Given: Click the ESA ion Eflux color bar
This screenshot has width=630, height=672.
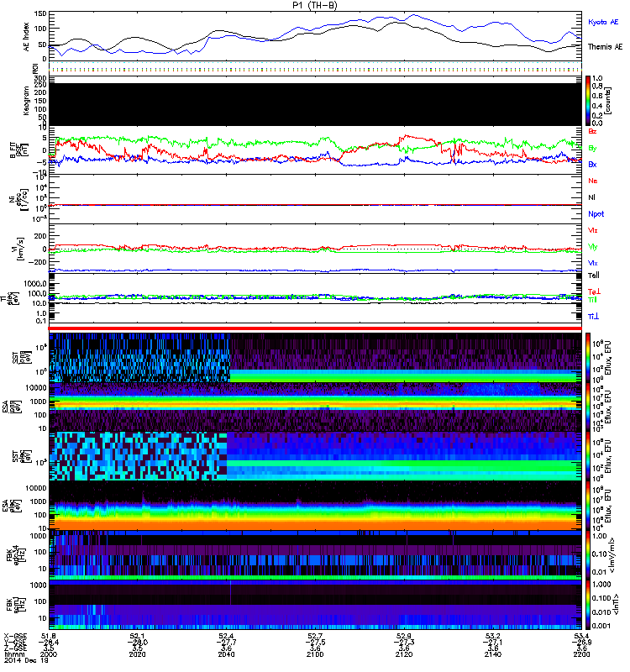Looking at the screenshot, I should pyautogui.click(x=588, y=407).
